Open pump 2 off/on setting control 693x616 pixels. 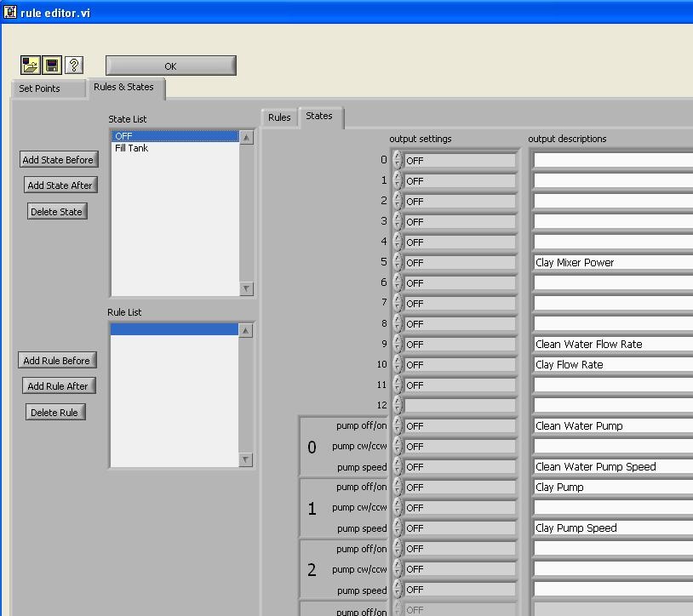pyautogui.click(x=460, y=549)
